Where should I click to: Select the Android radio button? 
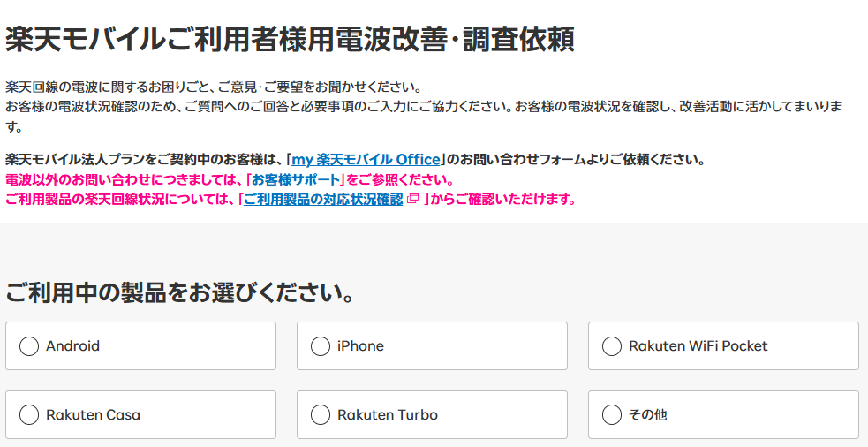coord(29,346)
